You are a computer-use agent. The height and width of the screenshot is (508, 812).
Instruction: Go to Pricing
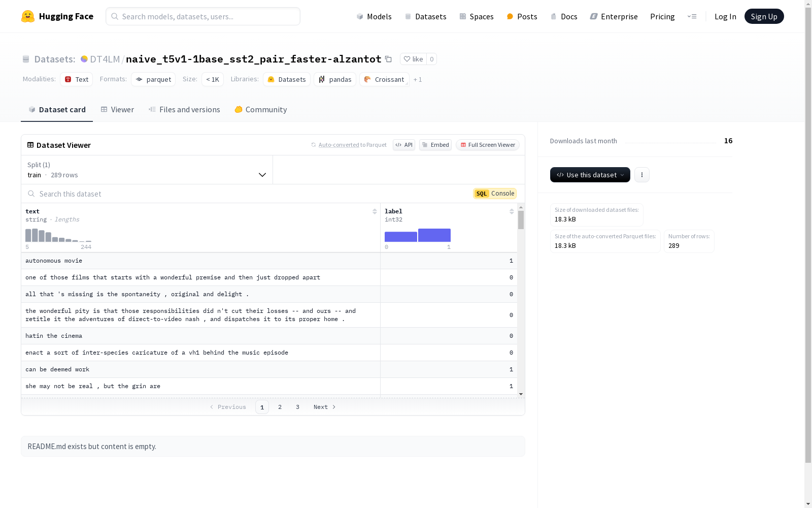(662, 16)
